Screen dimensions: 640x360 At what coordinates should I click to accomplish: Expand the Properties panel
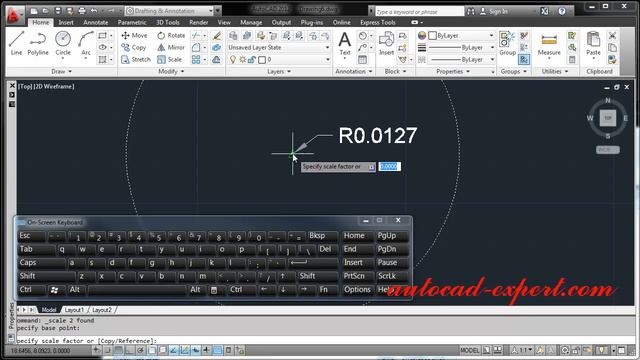[x=453, y=71]
